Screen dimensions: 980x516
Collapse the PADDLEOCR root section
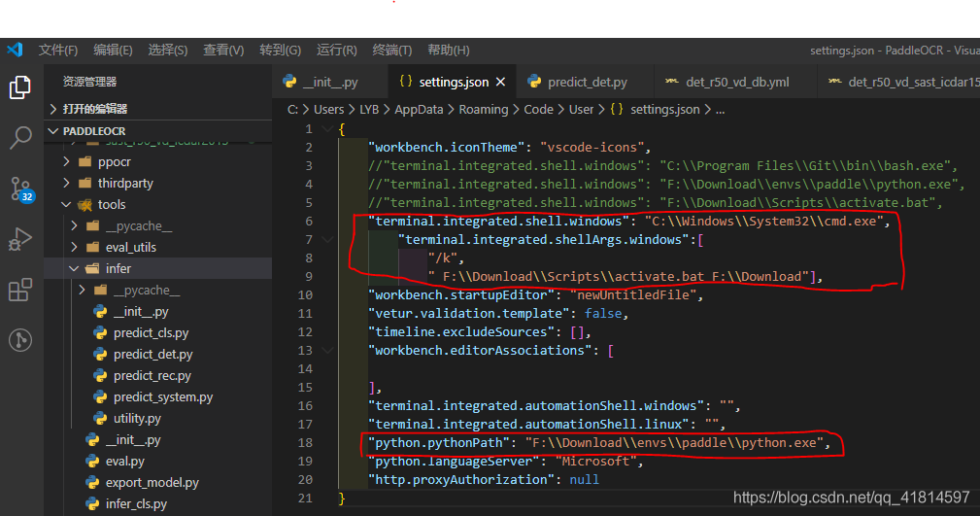[94, 130]
